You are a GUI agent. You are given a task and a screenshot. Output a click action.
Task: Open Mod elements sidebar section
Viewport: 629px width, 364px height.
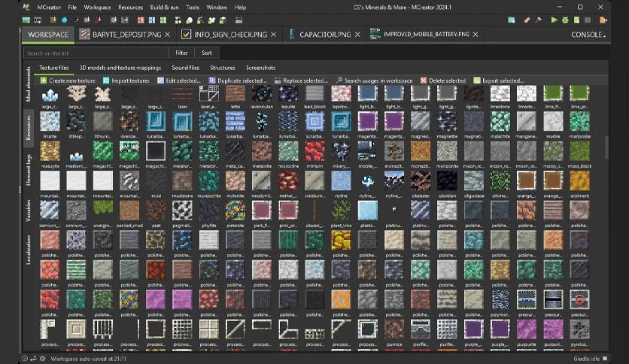(28, 83)
